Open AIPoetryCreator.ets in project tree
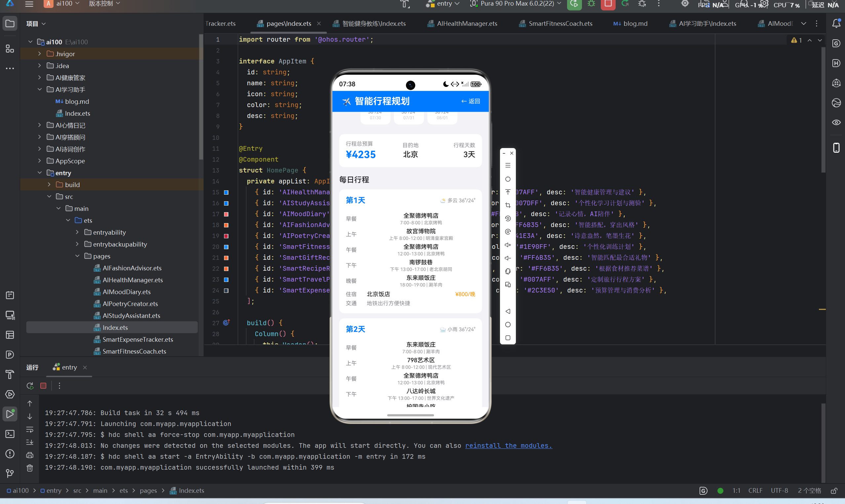Screen dimensions: 845x504 click(x=130, y=304)
